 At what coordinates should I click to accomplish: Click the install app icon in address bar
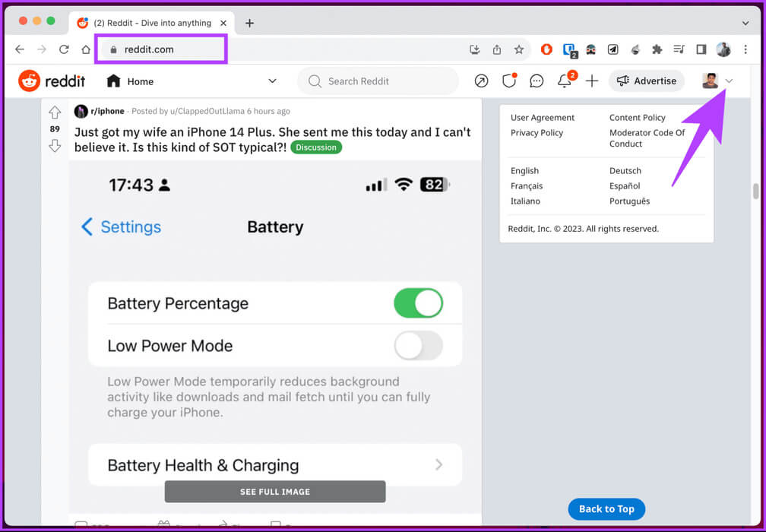pos(474,49)
